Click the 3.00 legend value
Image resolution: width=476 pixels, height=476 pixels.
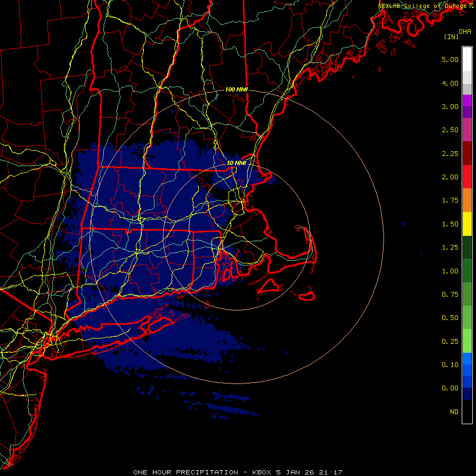(x=450, y=106)
